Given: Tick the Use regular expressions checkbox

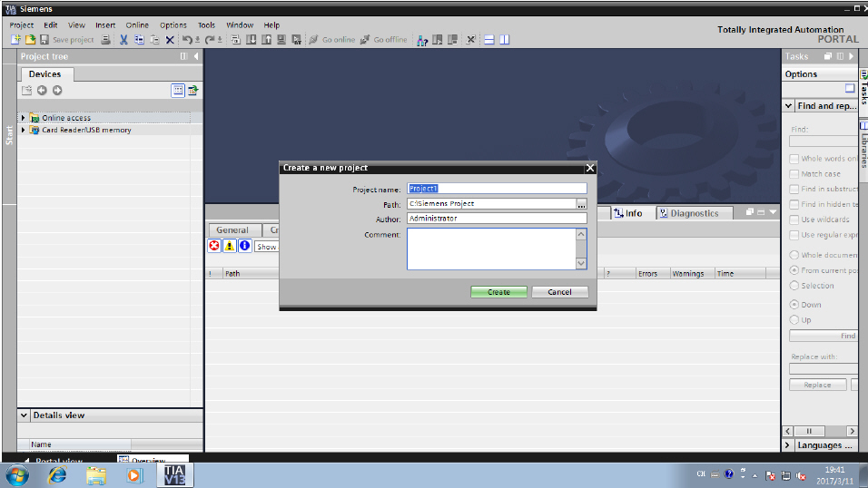Looking at the screenshot, I should pos(794,235).
